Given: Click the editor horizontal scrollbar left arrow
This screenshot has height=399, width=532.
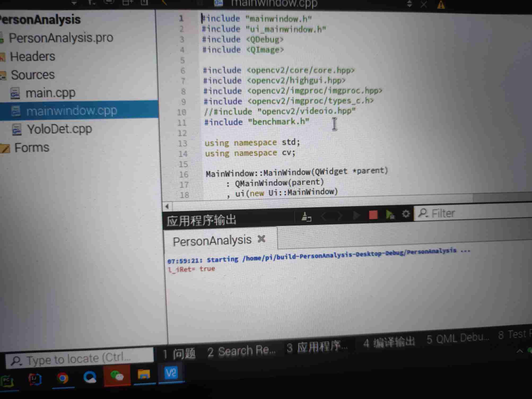Looking at the screenshot, I should coord(167,206).
